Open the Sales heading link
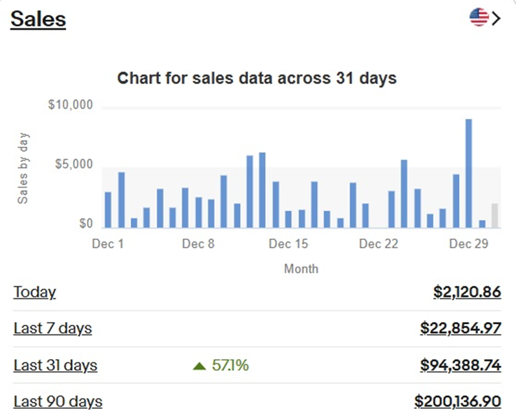 [x=38, y=19]
